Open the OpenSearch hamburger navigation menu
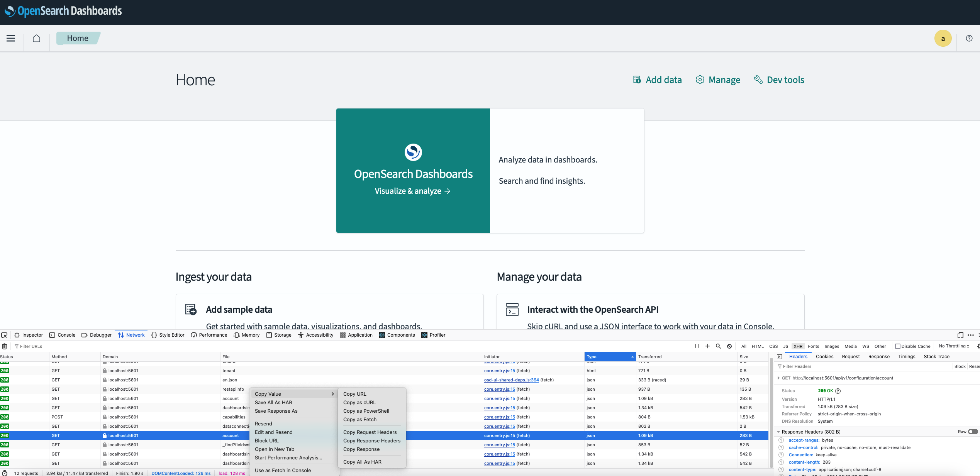This screenshot has width=980, height=476. pyautogui.click(x=10, y=38)
